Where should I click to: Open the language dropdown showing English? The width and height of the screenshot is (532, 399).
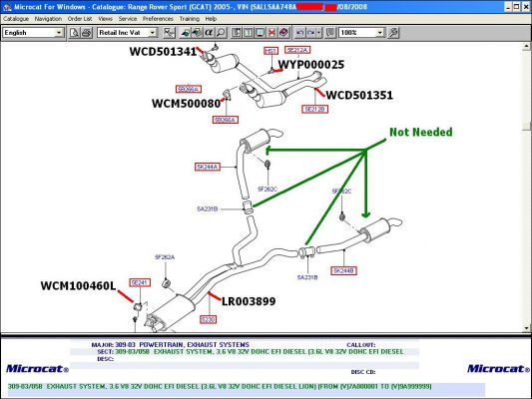pyautogui.click(x=59, y=33)
